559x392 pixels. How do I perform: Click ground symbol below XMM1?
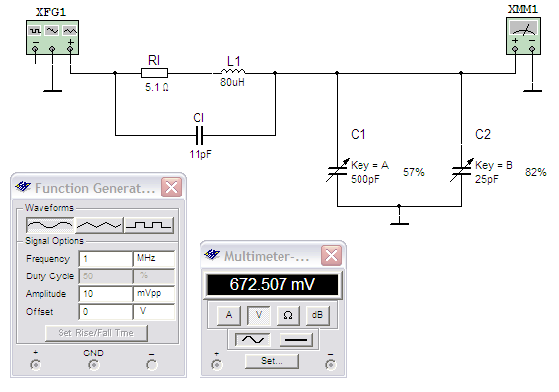coord(532,91)
